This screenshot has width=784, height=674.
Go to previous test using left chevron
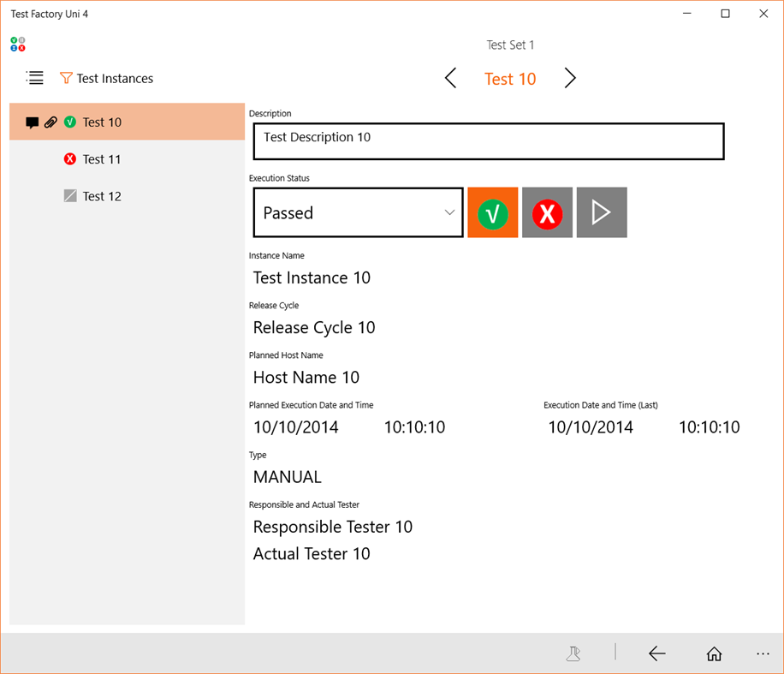pos(450,78)
